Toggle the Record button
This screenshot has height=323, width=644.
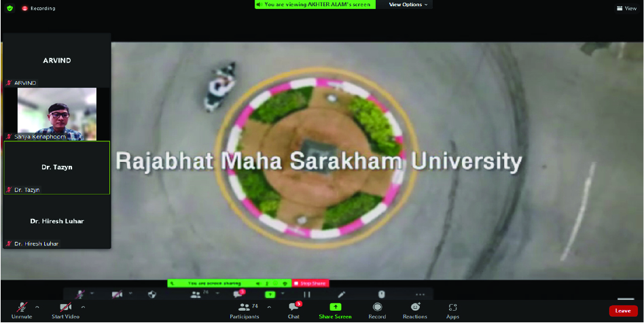point(377,311)
